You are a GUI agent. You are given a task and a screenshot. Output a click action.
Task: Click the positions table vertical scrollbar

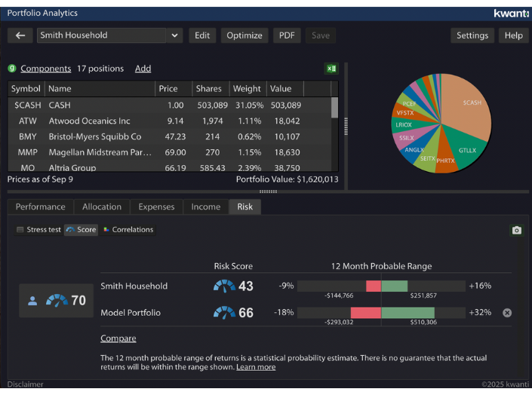pos(334,109)
